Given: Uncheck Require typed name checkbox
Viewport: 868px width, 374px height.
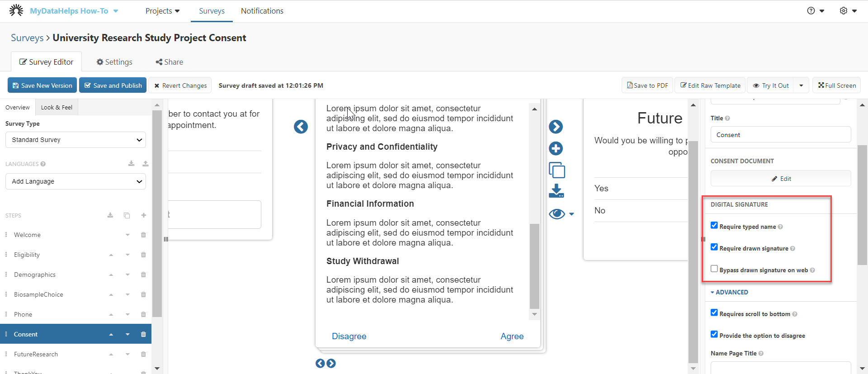Looking at the screenshot, I should pos(714,225).
